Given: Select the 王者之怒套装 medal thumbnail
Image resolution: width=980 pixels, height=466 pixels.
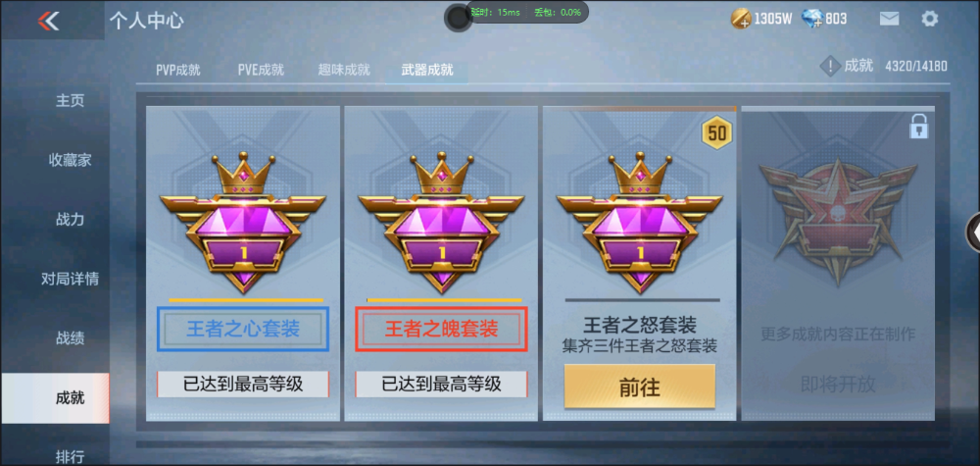Looking at the screenshot, I should coord(639,222).
